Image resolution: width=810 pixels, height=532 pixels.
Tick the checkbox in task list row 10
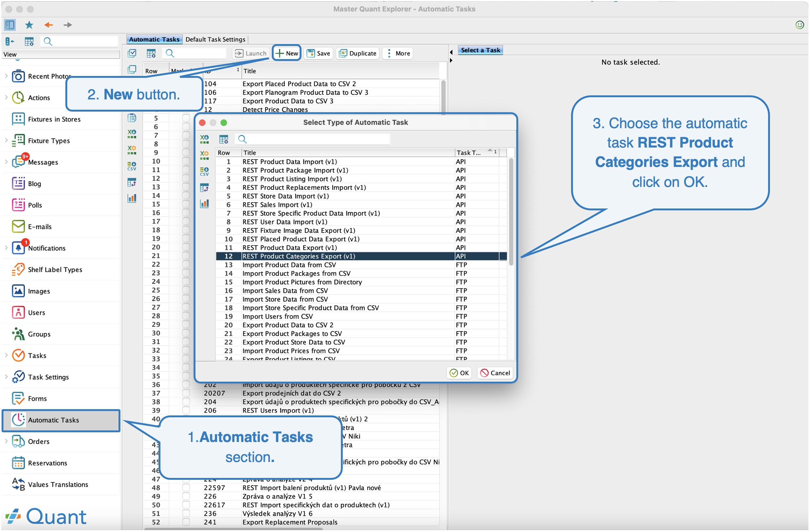click(186, 161)
